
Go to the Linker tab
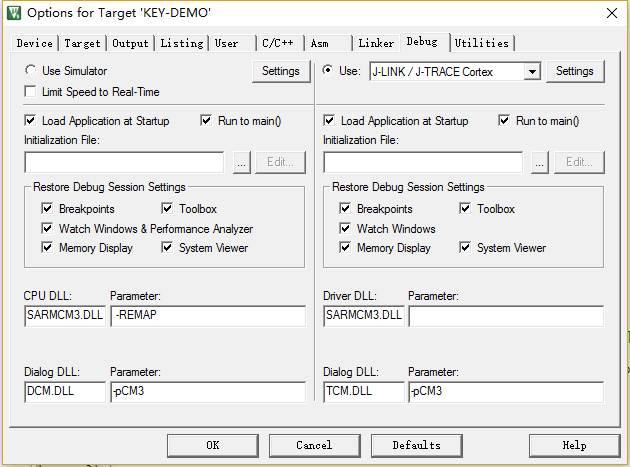click(376, 43)
